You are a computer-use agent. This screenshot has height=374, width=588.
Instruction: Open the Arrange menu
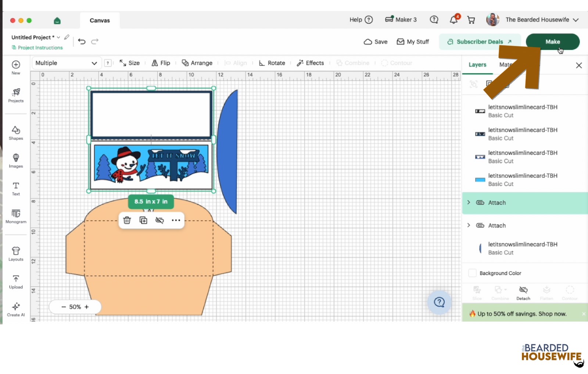pyautogui.click(x=197, y=63)
